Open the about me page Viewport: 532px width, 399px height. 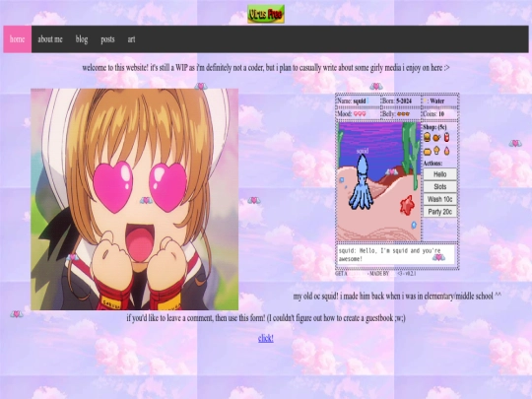click(50, 39)
